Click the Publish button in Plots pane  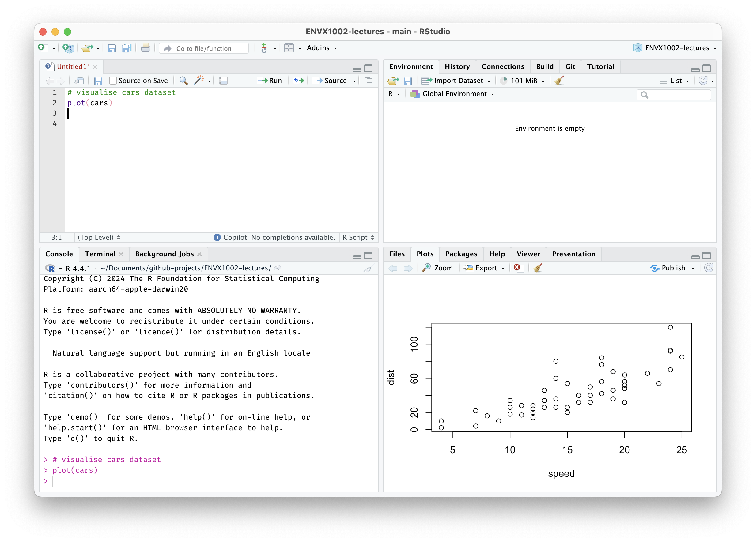tap(669, 268)
